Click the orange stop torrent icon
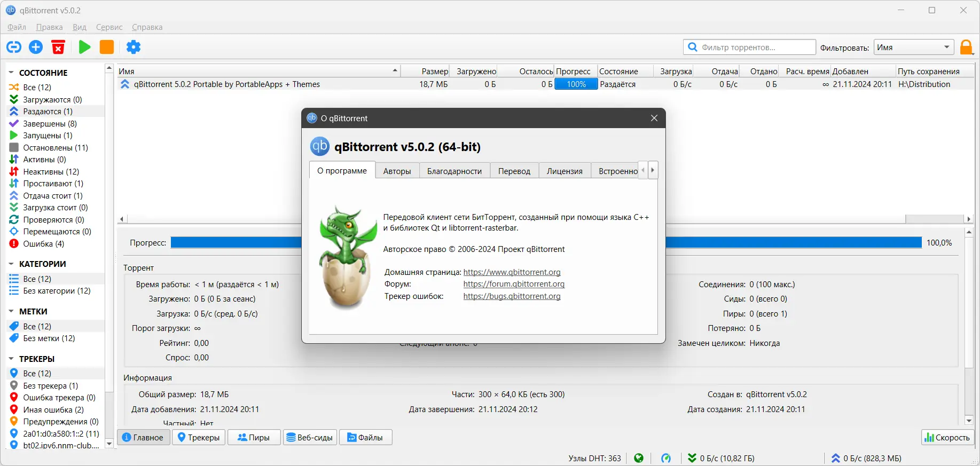The height and width of the screenshot is (466, 980). click(x=107, y=47)
